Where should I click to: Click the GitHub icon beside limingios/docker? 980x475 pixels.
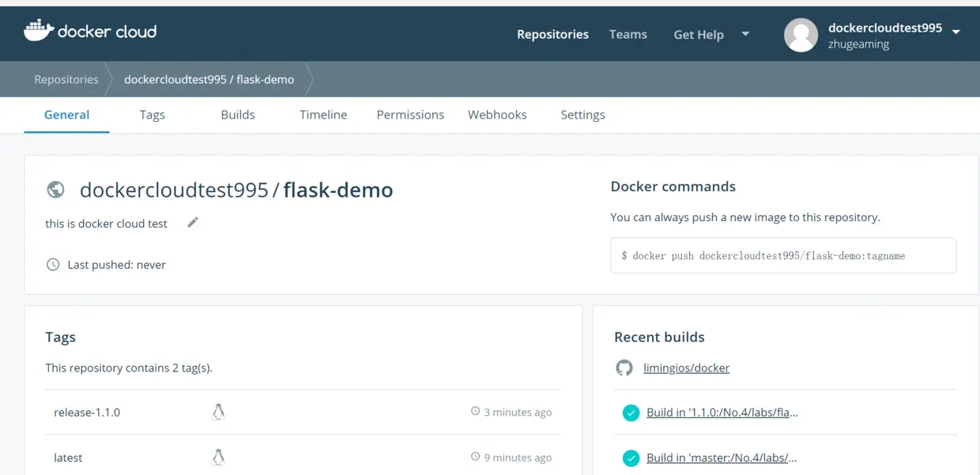pos(624,368)
